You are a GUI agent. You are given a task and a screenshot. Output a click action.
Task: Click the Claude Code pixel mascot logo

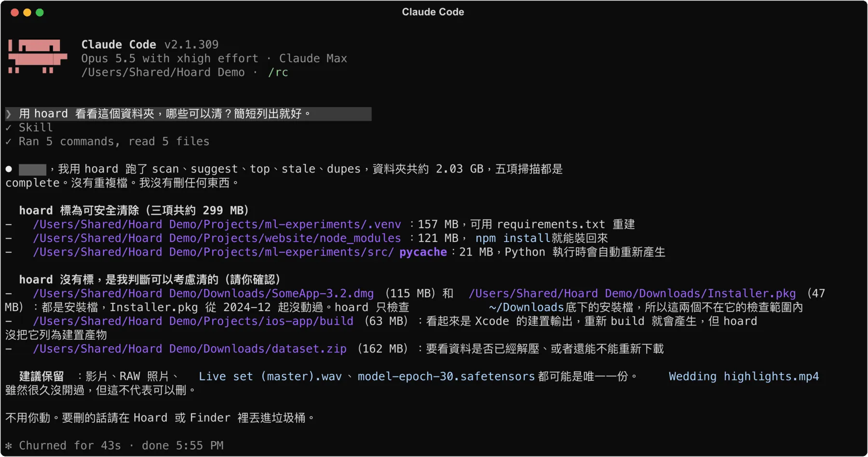pos(38,56)
